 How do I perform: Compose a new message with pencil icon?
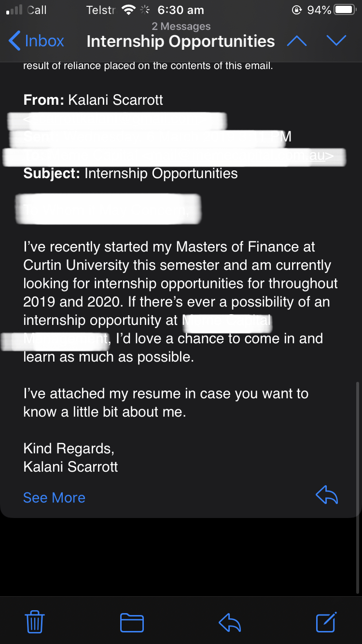click(326, 622)
